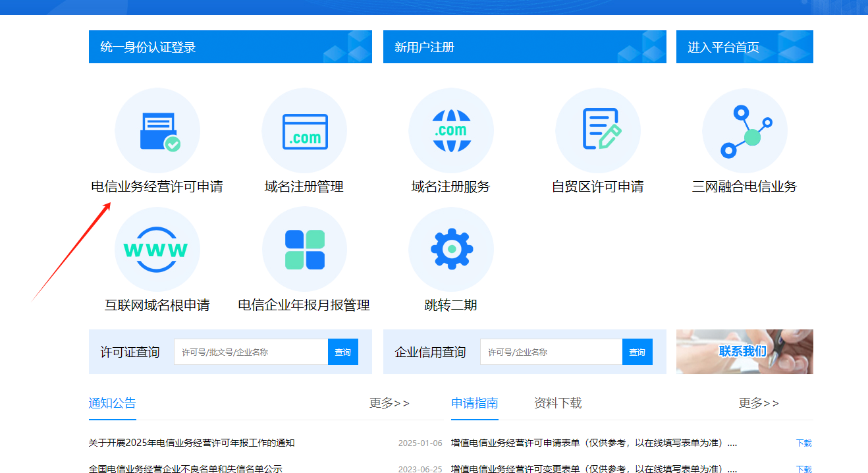Image resolution: width=868 pixels, height=473 pixels.
Task: Open 电信企业年报月报管理 grid icon
Action: tap(304, 250)
